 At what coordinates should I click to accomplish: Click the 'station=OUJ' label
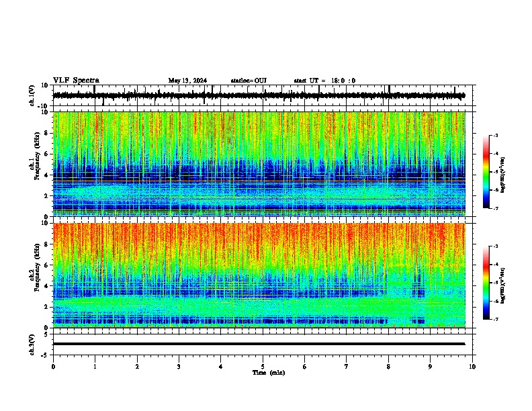(x=249, y=81)
